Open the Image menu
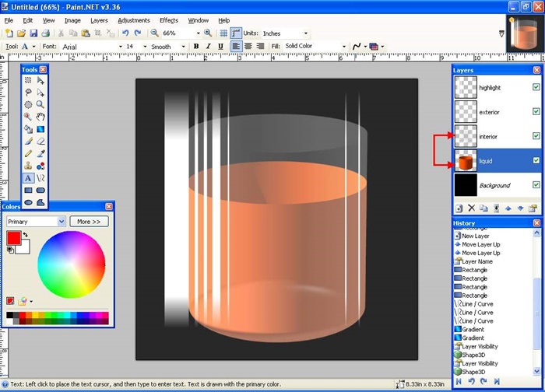This screenshot has height=392, width=545. (72, 20)
